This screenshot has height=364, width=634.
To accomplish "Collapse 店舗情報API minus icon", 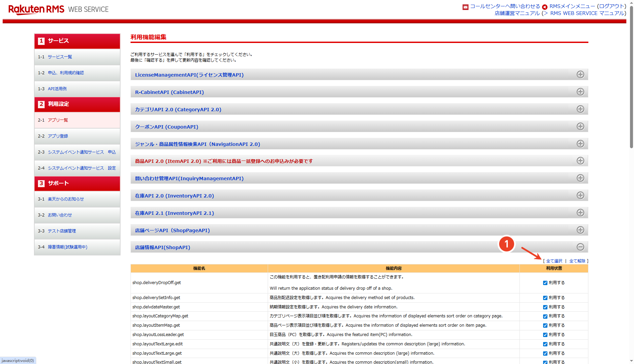I will click(x=580, y=247).
